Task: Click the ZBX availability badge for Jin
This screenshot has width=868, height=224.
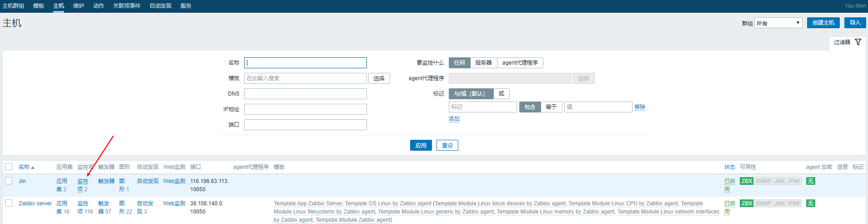Action: 747,181
